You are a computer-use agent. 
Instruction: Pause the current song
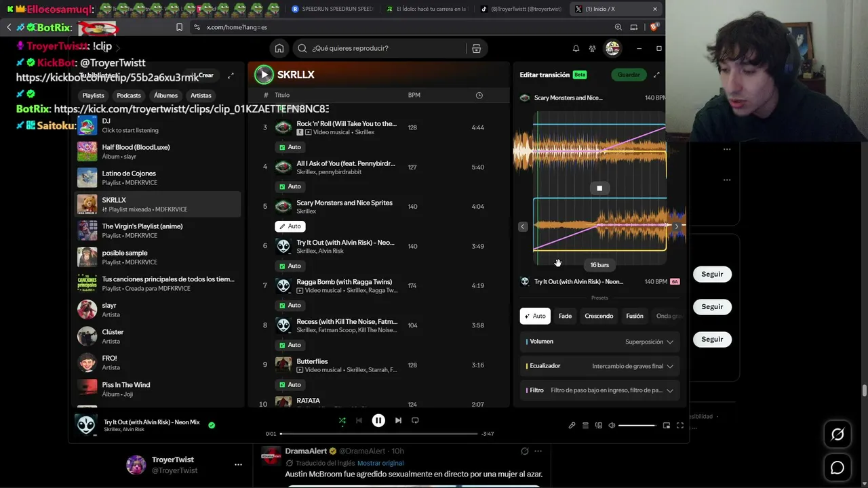(378, 420)
